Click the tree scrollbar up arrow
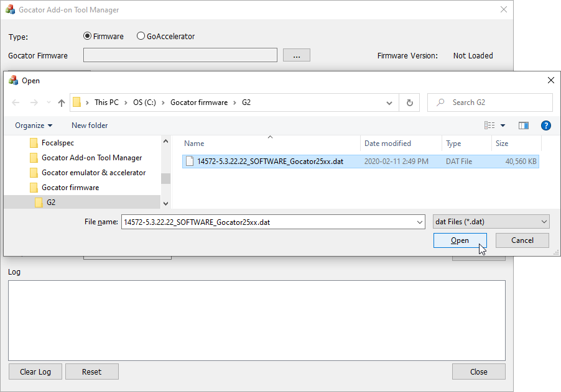 (165, 141)
